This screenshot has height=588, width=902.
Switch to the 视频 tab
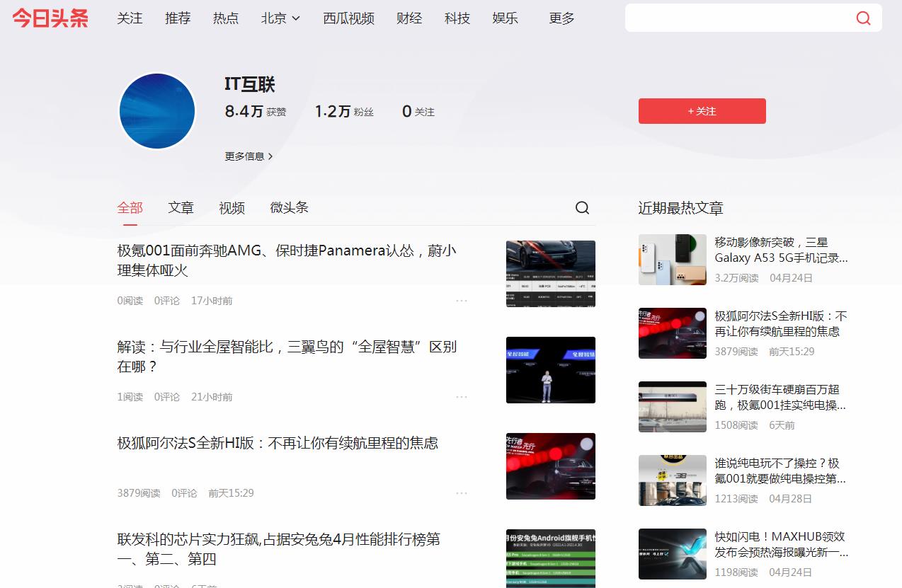click(x=232, y=207)
